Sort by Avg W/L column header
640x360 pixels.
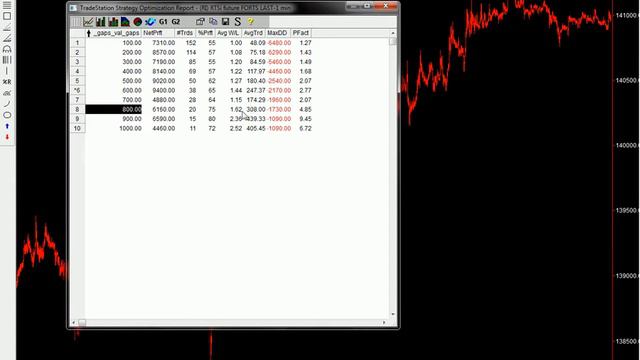pos(228,33)
